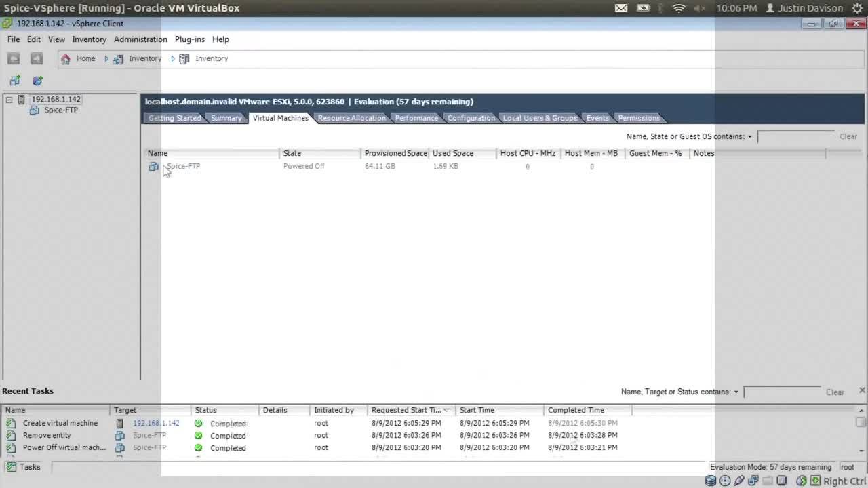This screenshot has width=868, height=488.
Task: Click the VirtualBox USB devices icon
Action: 739,481
